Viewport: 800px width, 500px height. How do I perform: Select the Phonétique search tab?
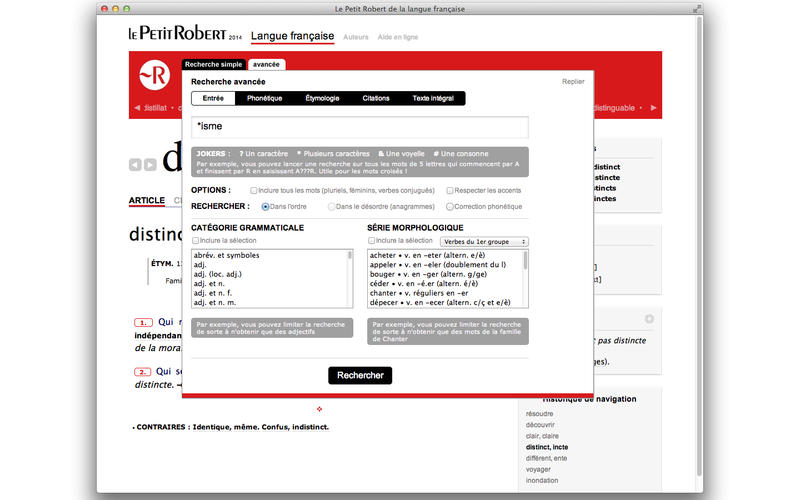pyautogui.click(x=264, y=98)
